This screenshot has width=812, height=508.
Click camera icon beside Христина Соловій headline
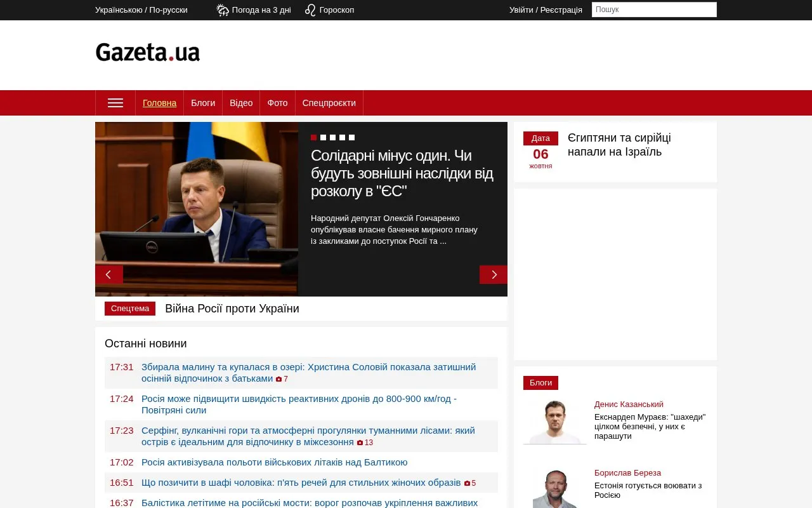[x=278, y=379]
